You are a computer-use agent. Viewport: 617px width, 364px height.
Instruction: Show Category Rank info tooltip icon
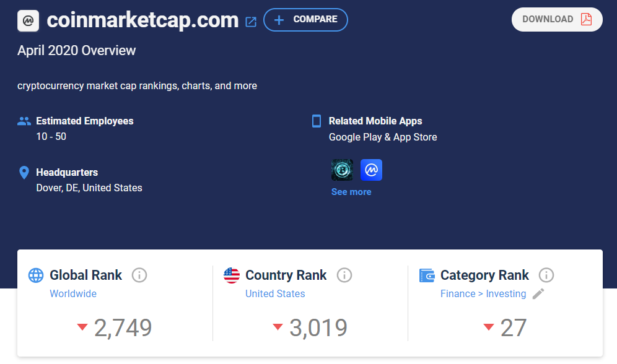(x=546, y=275)
